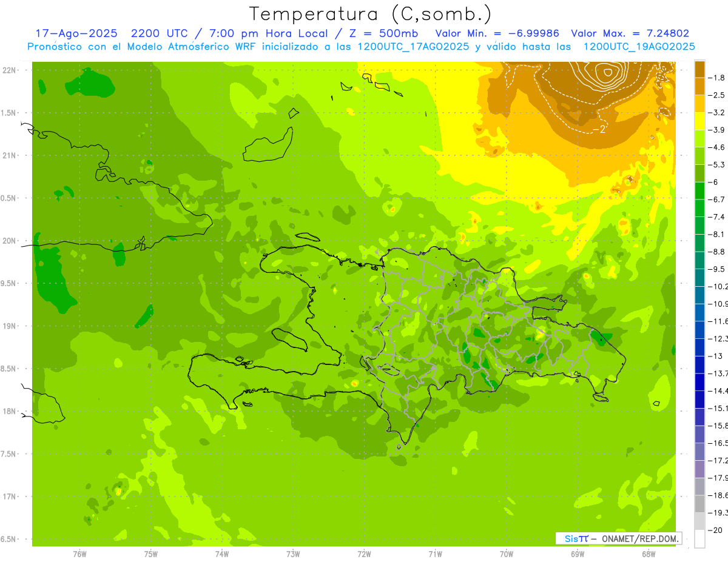Click the "17N" latitude label

[x=8, y=497]
